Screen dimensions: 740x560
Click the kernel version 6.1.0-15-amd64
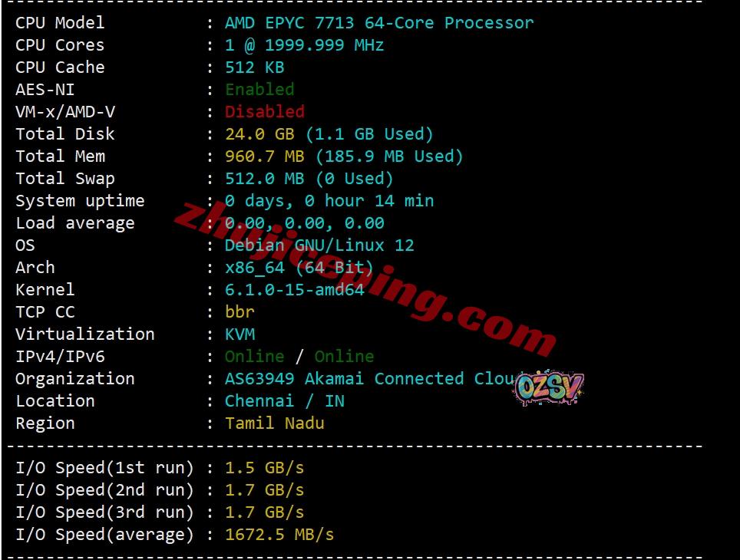pos(295,289)
